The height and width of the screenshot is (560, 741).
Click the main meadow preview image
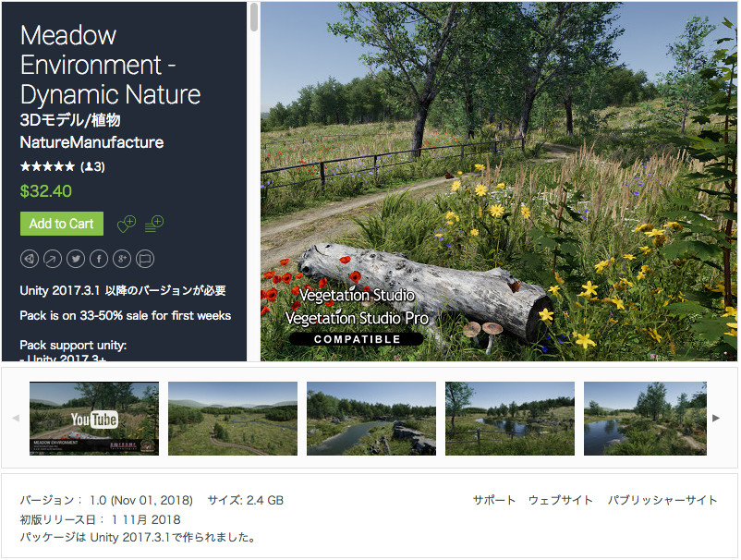pyautogui.click(x=499, y=181)
